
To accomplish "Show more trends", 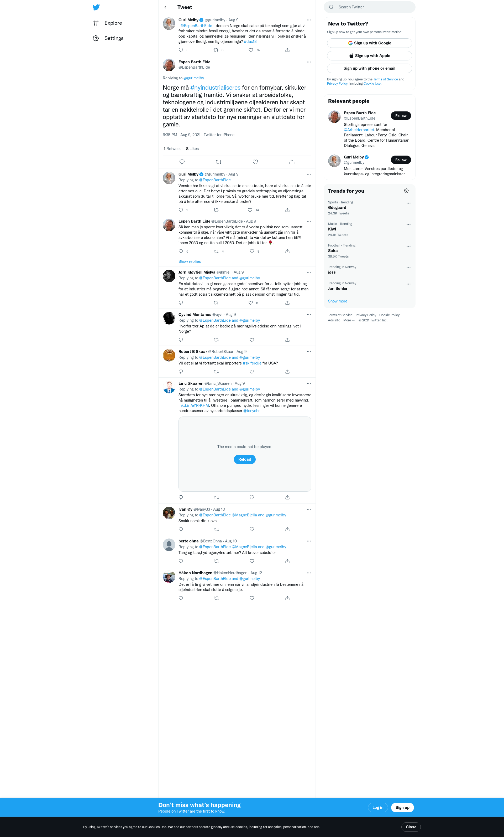I will coord(337,301).
